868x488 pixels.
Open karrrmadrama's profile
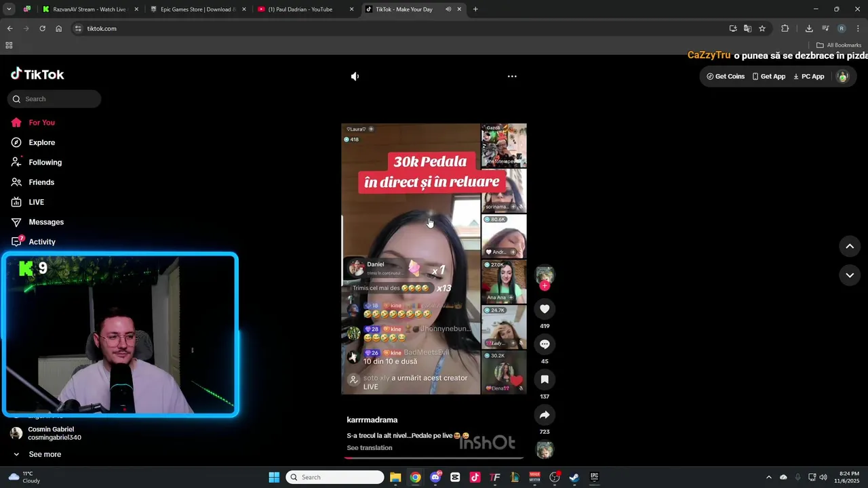[x=372, y=420]
